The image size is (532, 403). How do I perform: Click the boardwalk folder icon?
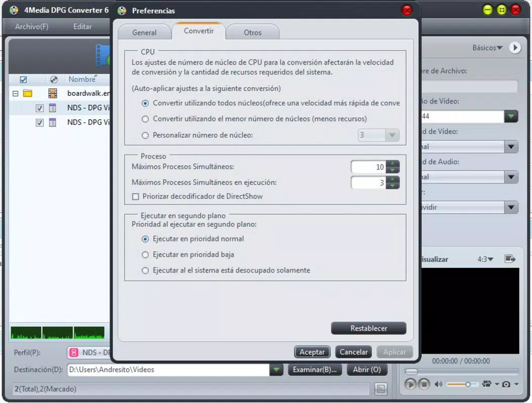27,93
